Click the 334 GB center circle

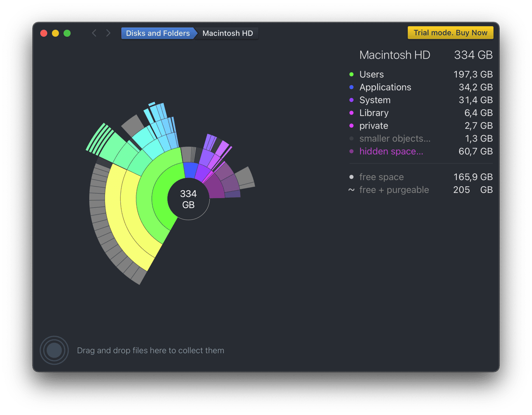[189, 199]
